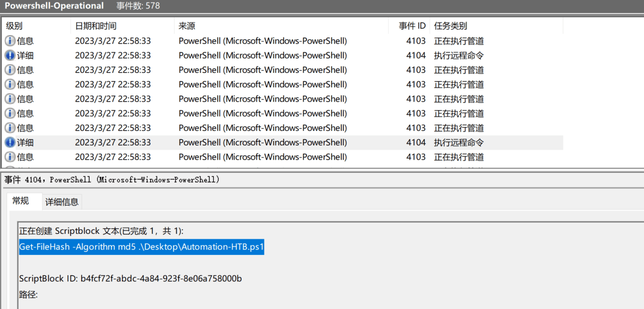Click the info icon in the third event row
This screenshot has height=309, width=644.
[x=10, y=70]
